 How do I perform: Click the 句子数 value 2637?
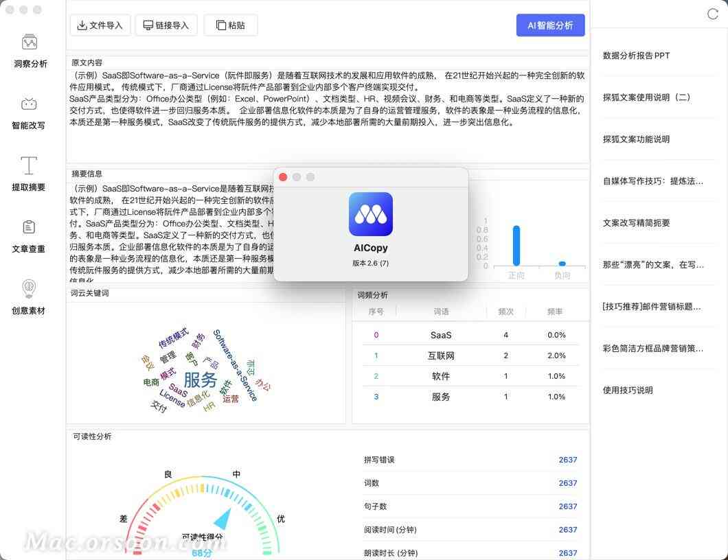point(568,506)
